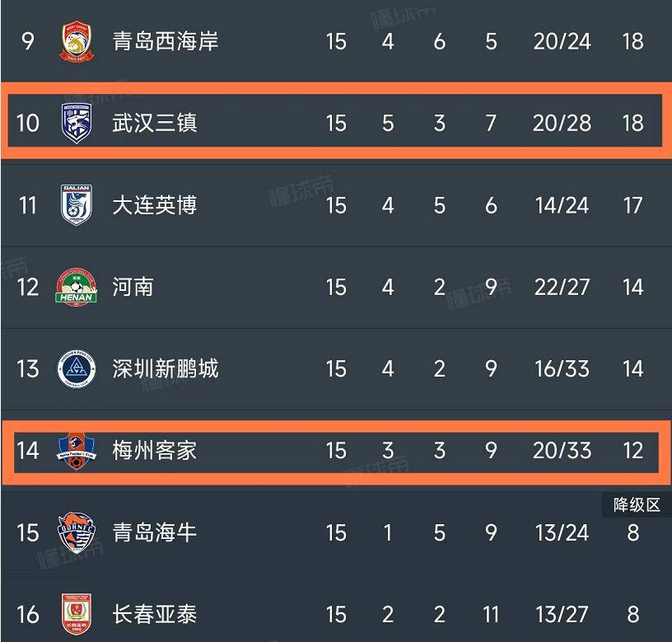Click the 20/28 goals for 武汉三镇
This screenshot has width=672, height=642.
(562, 124)
